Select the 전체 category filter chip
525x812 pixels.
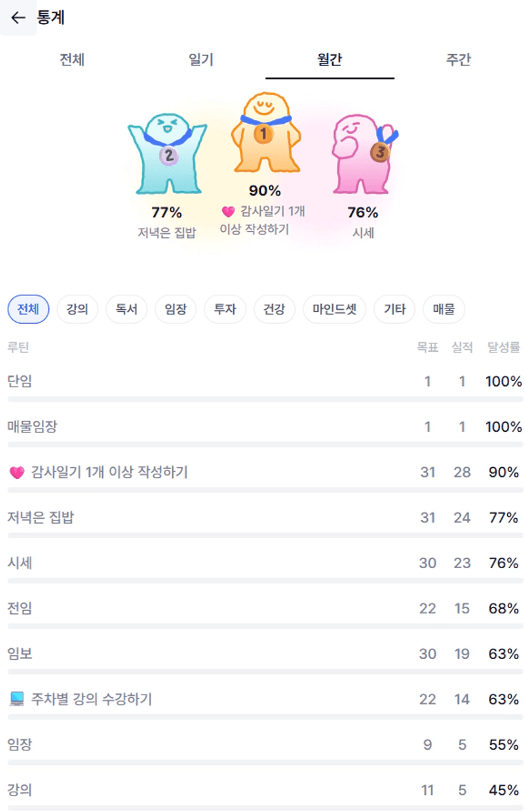tap(28, 310)
